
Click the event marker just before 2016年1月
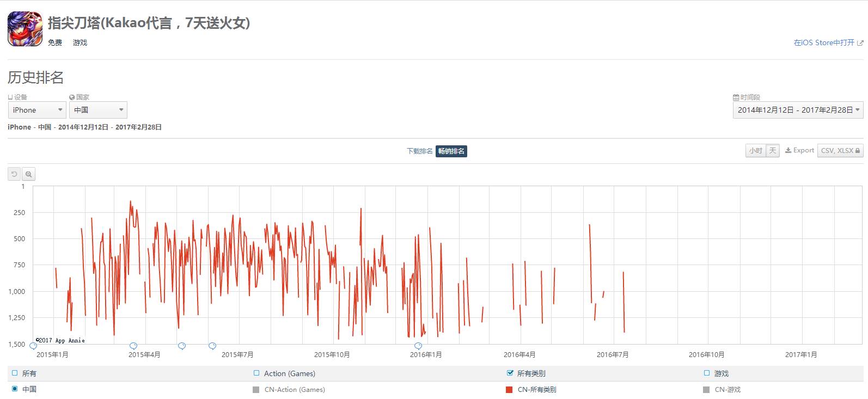(x=418, y=346)
